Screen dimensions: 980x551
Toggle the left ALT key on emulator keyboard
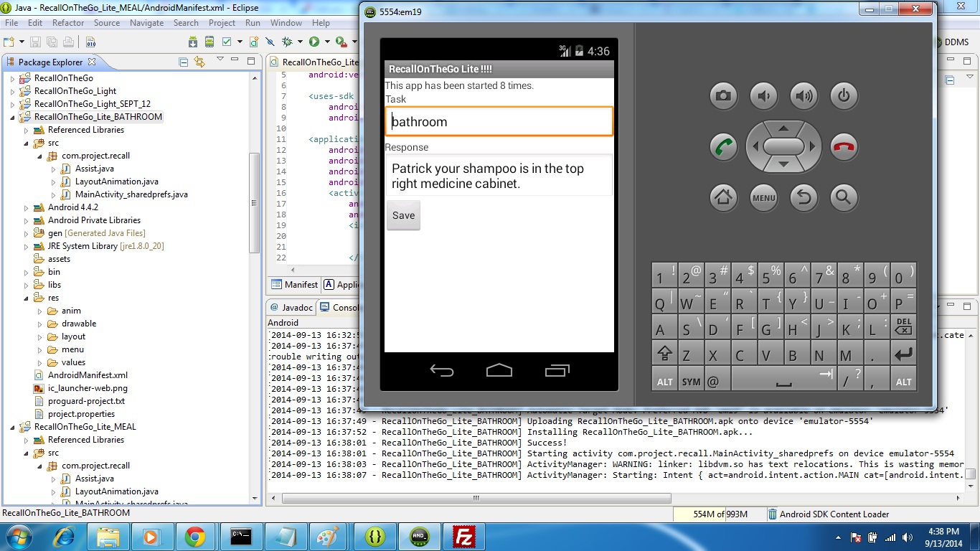[x=665, y=380]
